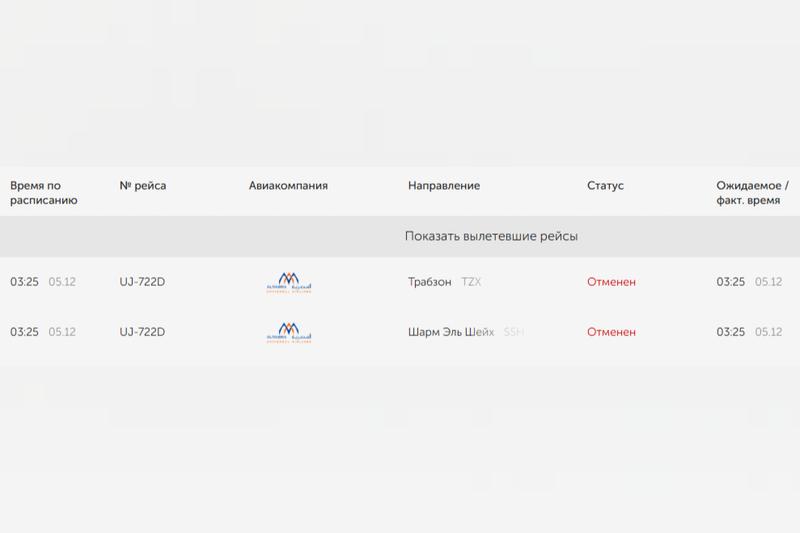Expand the Показать вылетевшие рейсы row
Viewport: 800px width, 533px height.
click(x=491, y=237)
